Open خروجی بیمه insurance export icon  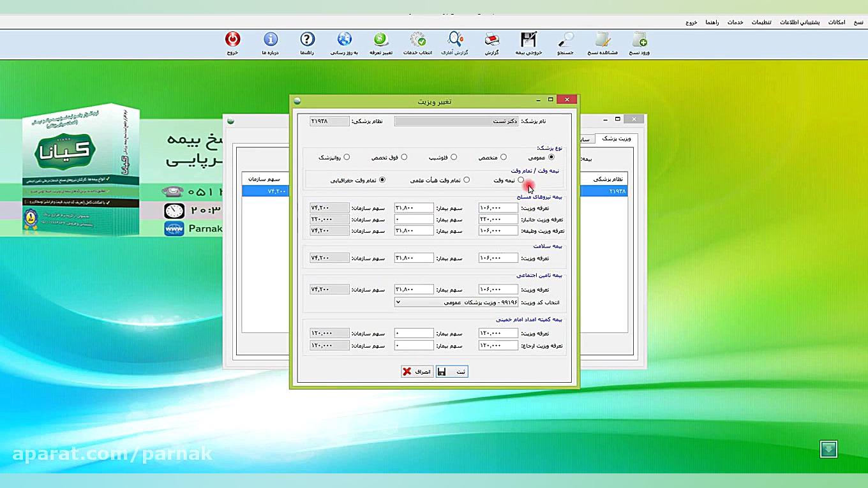pos(528,41)
